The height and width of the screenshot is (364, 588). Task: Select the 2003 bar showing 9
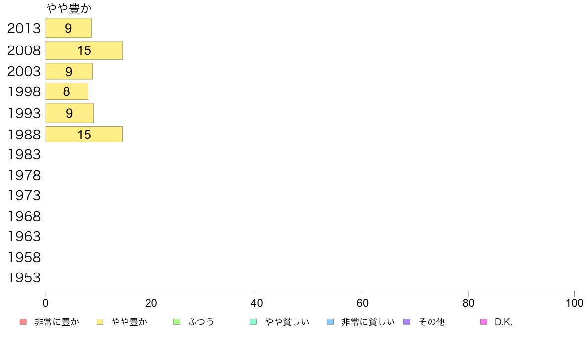(x=69, y=71)
